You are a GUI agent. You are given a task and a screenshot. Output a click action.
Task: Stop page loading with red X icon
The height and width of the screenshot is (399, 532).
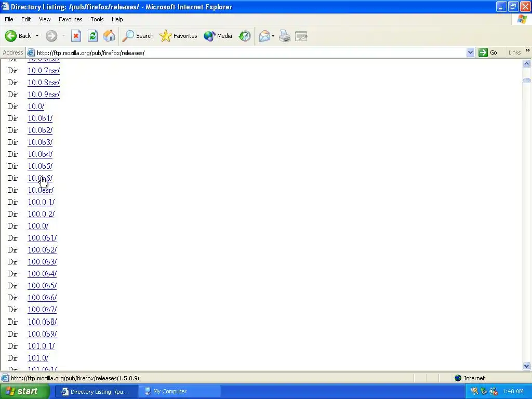click(x=76, y=36)
